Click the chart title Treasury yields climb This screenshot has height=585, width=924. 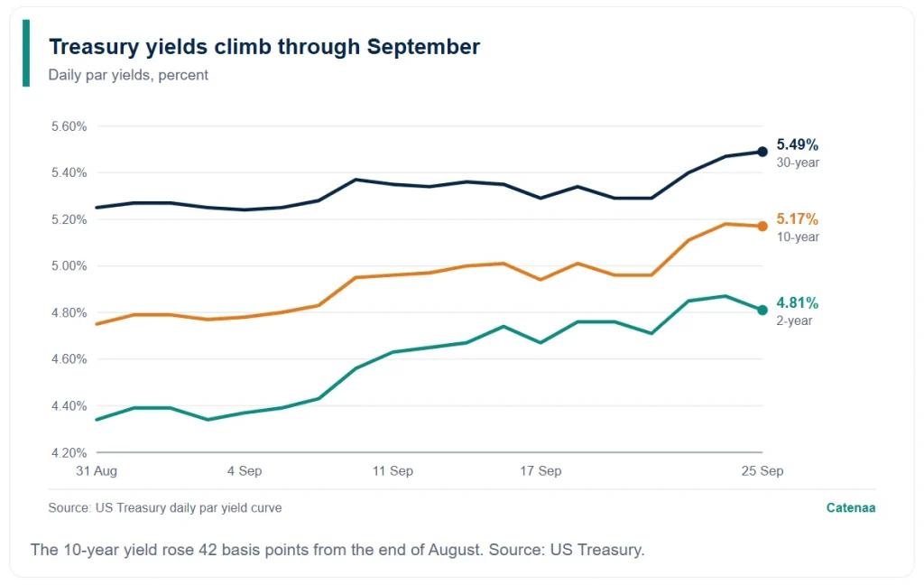264,47
